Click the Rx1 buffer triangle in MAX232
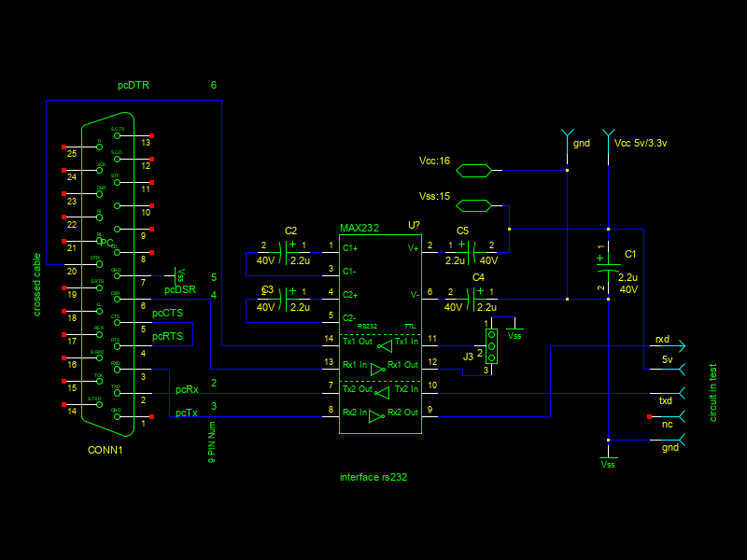 click(378, 369)
